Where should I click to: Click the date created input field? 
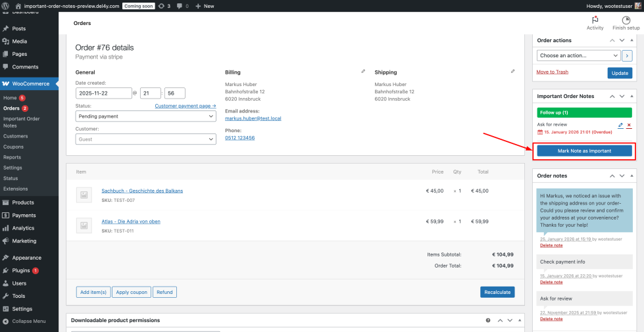tap(103, 93)
